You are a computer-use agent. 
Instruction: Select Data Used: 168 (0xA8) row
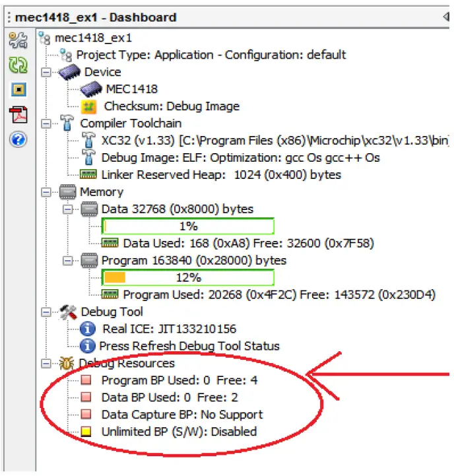coord(248,244)
